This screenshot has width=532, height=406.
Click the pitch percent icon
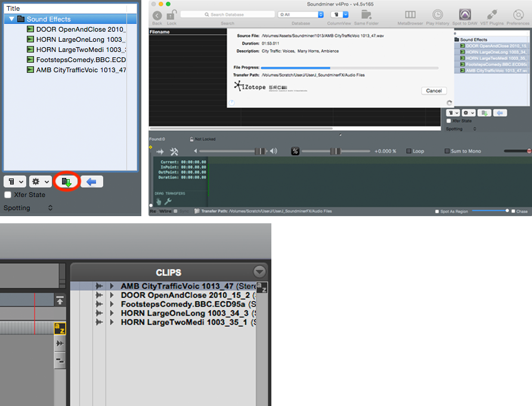tap(295, 151)
